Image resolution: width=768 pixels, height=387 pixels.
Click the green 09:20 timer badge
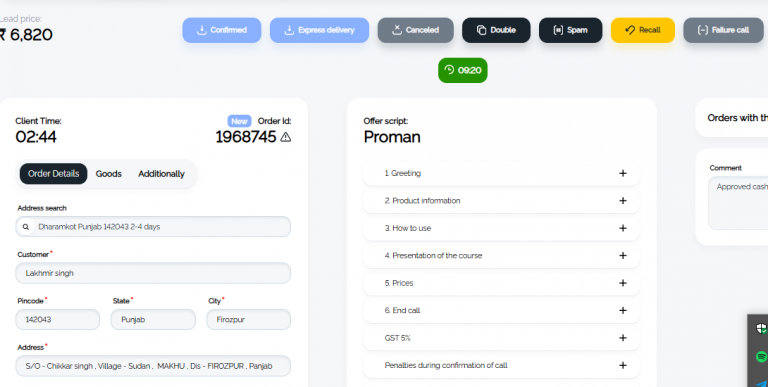[x=463, y=70]
